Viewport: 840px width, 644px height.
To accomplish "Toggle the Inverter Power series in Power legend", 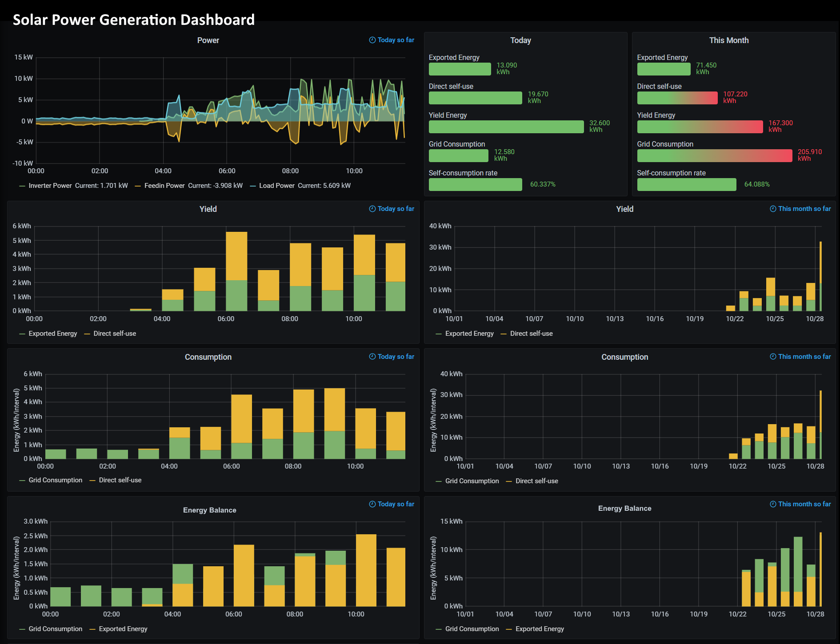I will (x=50, y=186).
